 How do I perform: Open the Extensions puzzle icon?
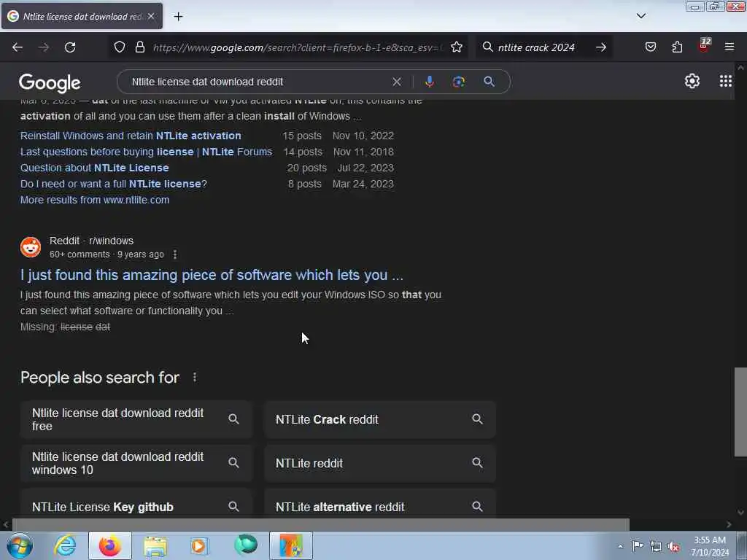[677, 47]
